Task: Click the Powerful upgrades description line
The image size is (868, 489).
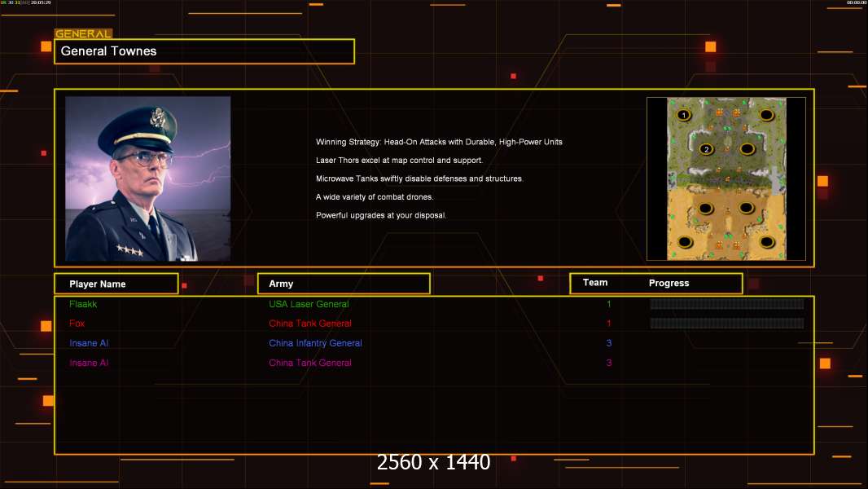Action: pos(381,215)
